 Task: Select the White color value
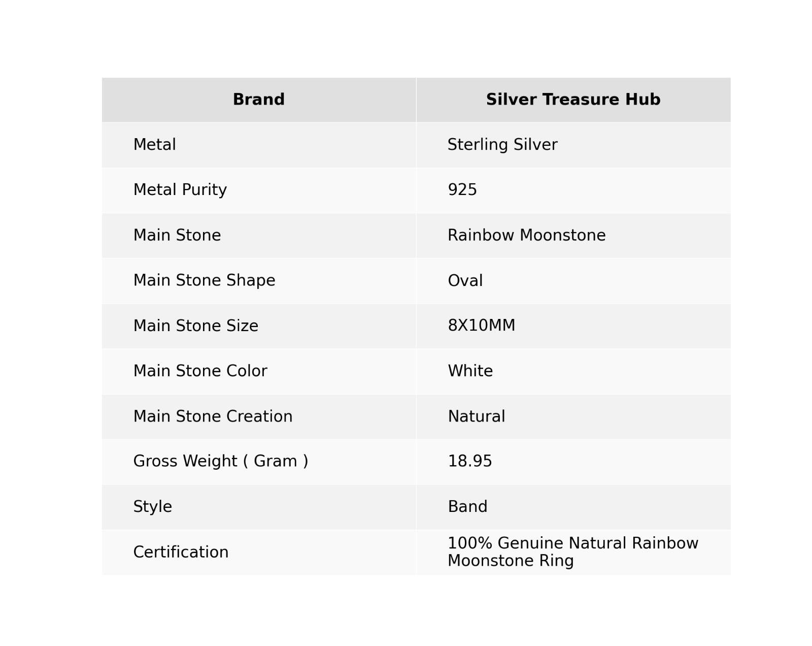pos(470,371)
